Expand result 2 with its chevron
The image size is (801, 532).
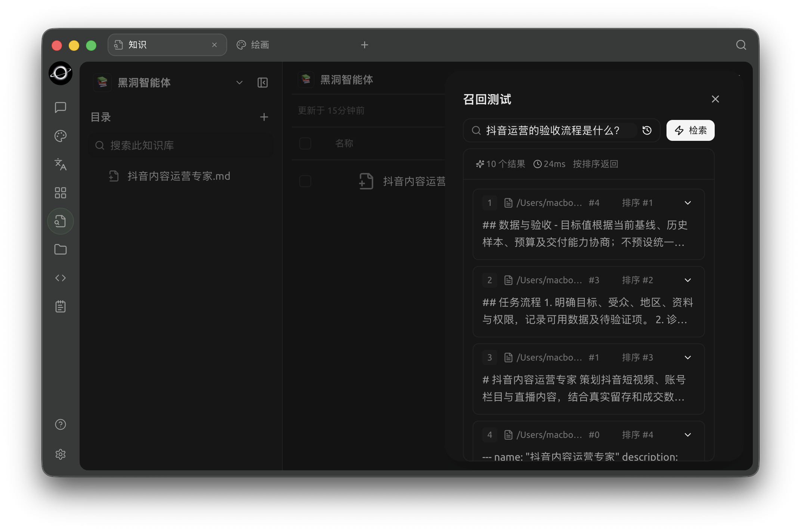coord(688,280)
